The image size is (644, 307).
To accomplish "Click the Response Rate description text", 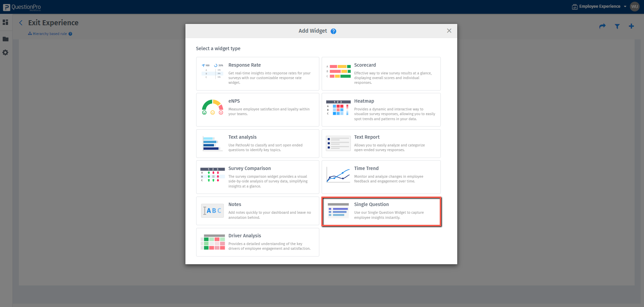I will point(270,78).
